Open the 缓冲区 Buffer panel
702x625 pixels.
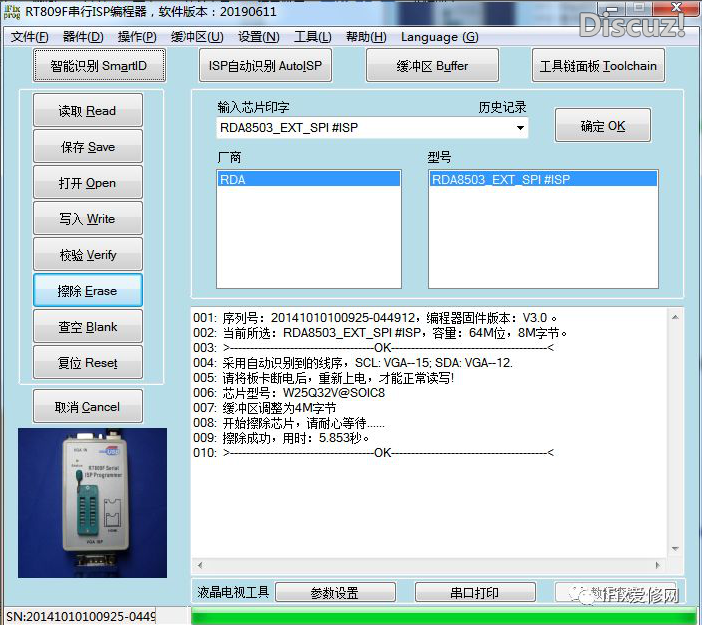coord(432,66)
